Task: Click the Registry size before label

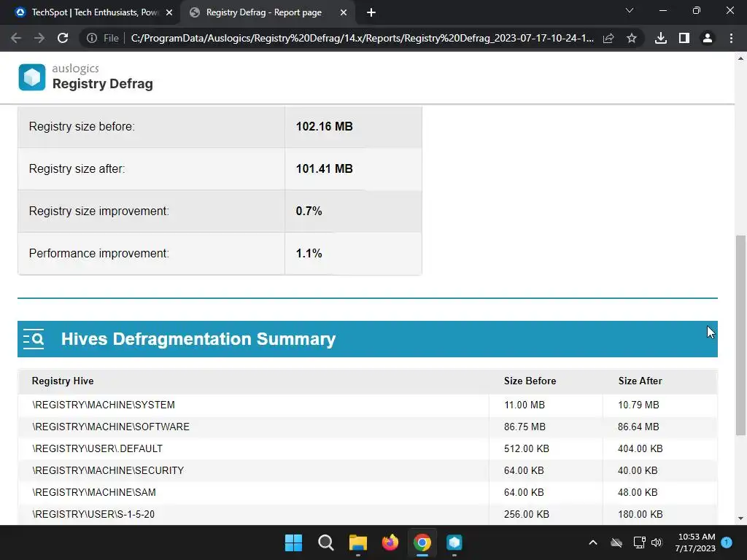Action: coord(82,127)
